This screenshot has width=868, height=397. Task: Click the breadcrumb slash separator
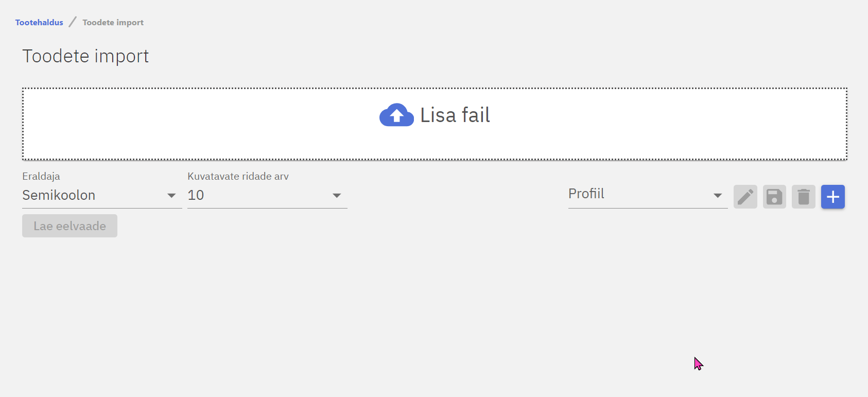point(73,22)
